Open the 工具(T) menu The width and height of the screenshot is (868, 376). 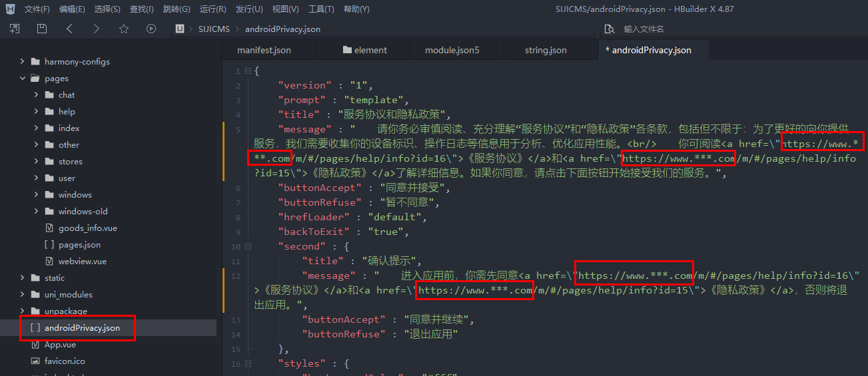[321, 9]
